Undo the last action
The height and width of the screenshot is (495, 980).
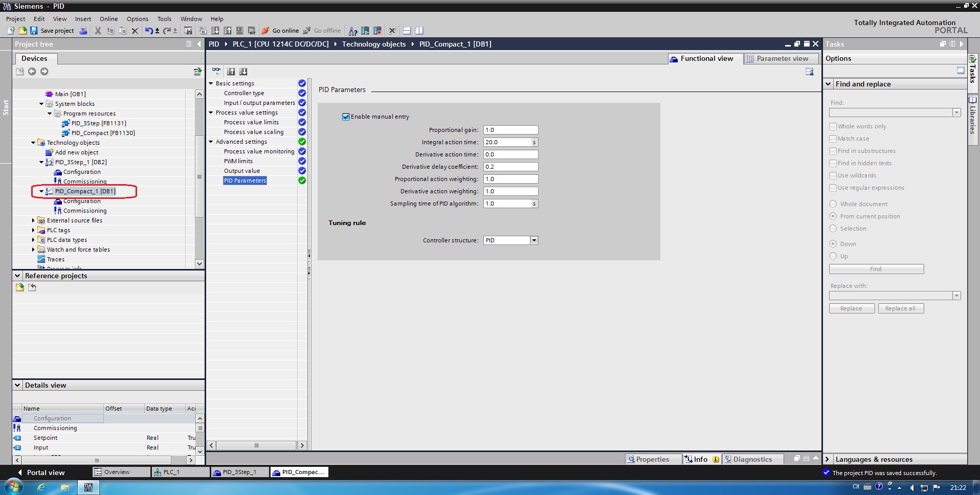(148, 31)
